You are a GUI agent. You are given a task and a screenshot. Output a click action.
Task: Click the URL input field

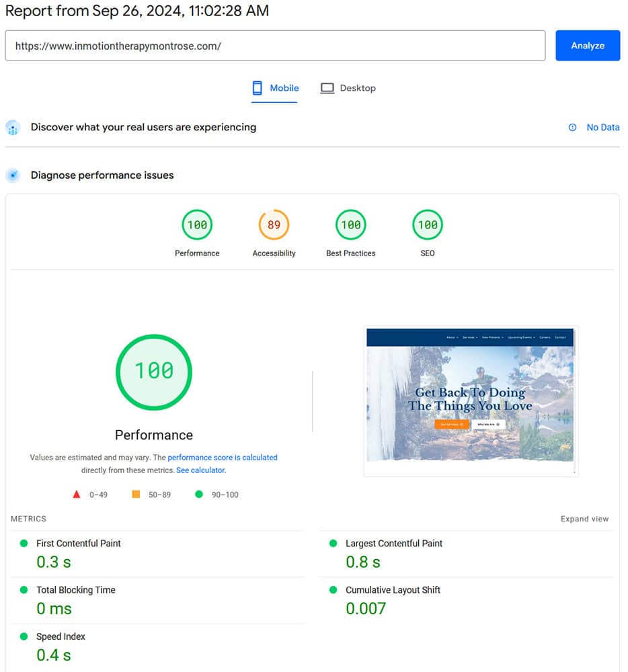pyautogui.click(x=275, y=46)
